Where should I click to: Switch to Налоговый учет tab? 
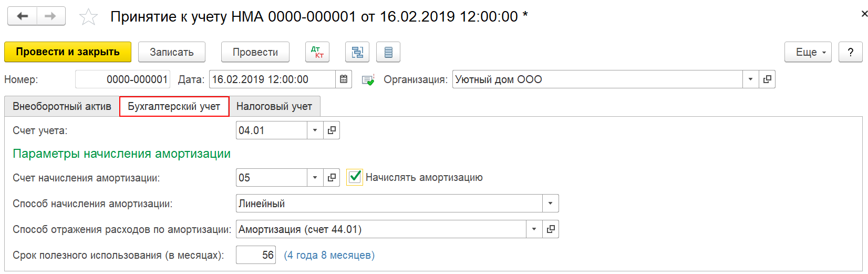pyautogui.click(x=274, y=106)
